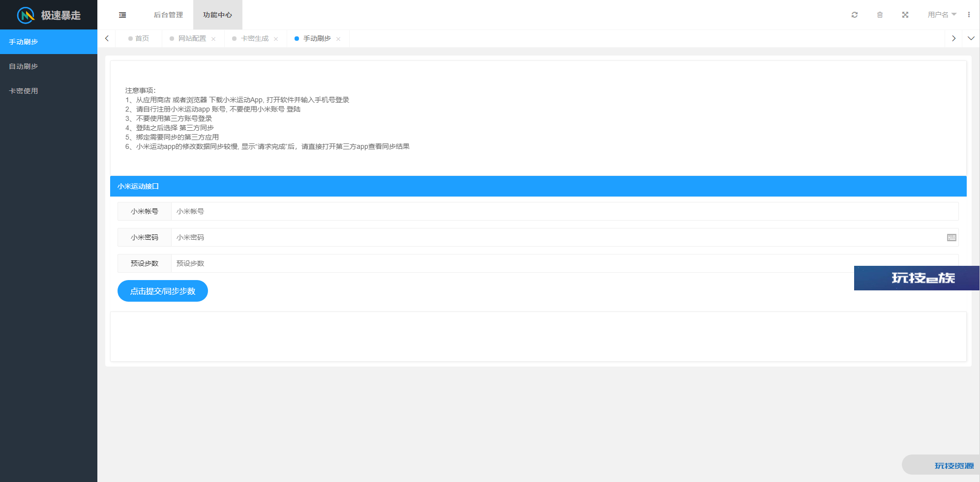Move tabs right with the right arrow

click(x=953, y=38)
